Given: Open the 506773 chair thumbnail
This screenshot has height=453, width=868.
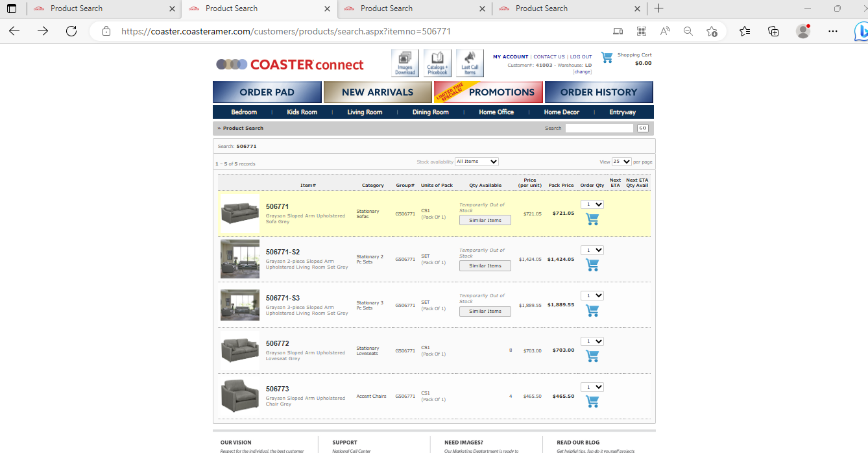Looking at the screenshot, I should coord(240,396).
